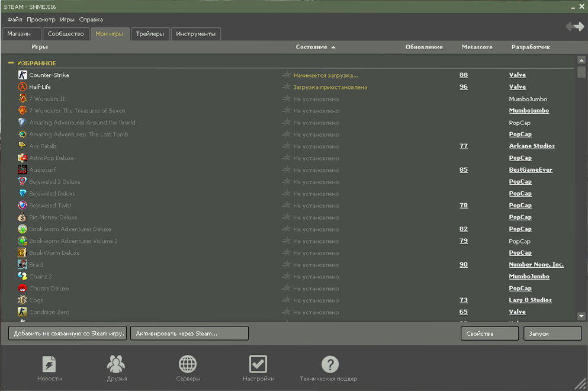Open Arkane Studios developer link
The image size is (588, 391).
[x=532, y=146]
